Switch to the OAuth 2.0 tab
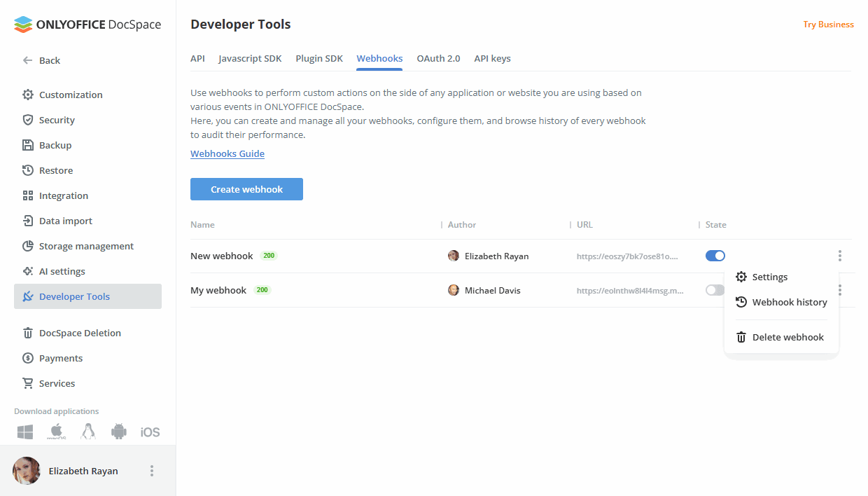868x496 pixels. 438,58
